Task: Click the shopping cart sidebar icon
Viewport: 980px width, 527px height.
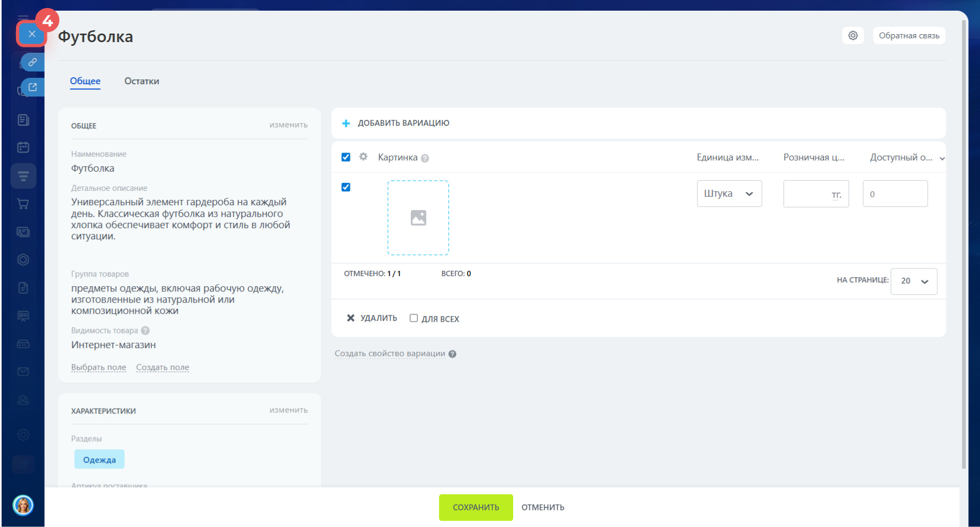Action: tap(23, 204)
